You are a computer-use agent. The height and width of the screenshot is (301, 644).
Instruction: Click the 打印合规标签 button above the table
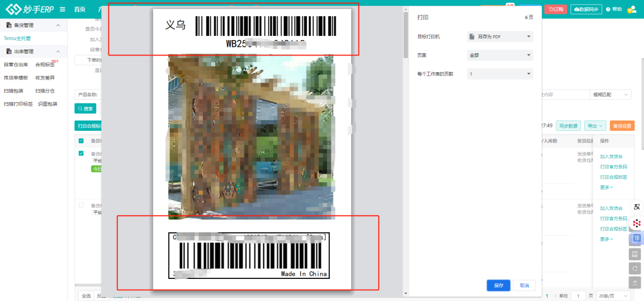88,126
